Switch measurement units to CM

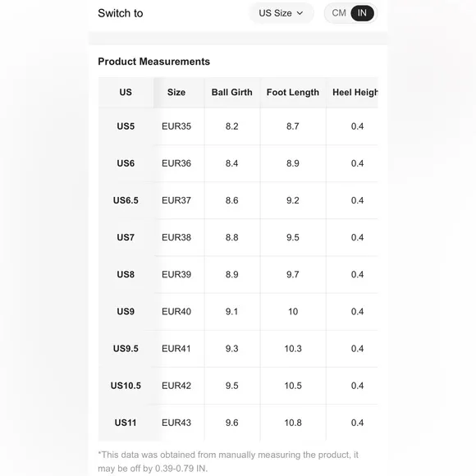coord(338,13)
